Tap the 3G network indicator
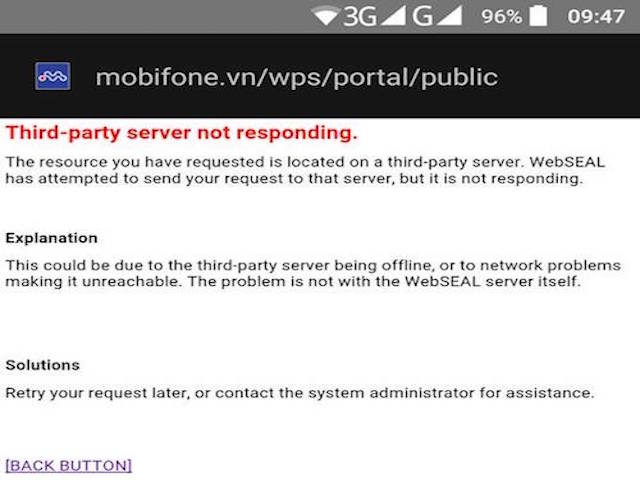Viewport: 640px width, 480px height. click(359, 16)
